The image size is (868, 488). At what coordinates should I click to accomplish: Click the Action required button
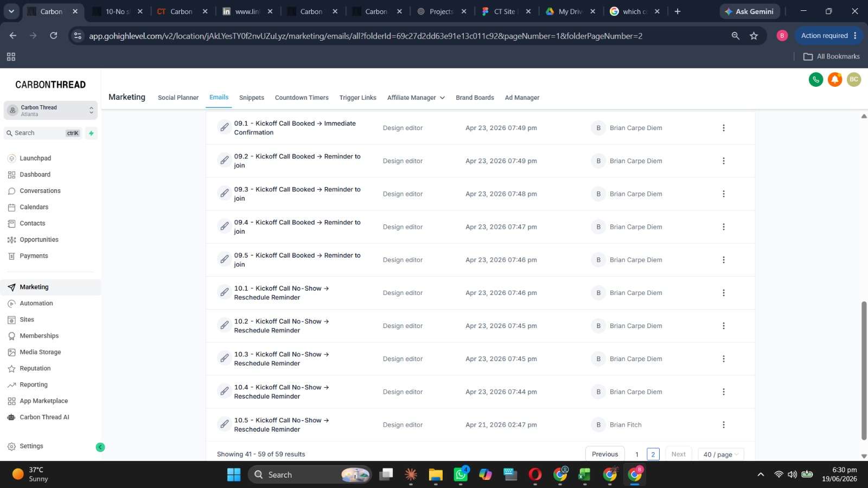pos(829,36)
